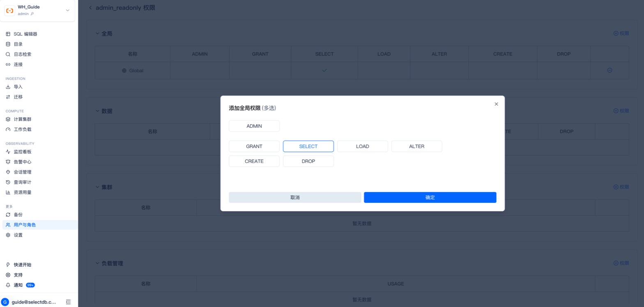
Task: Click the 导入 download icon
Action: tap(8, 87)
